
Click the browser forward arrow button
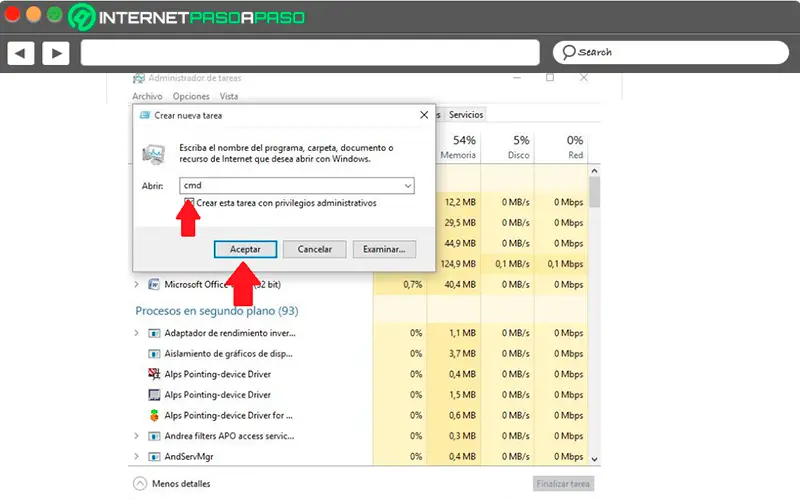point(56,53)
